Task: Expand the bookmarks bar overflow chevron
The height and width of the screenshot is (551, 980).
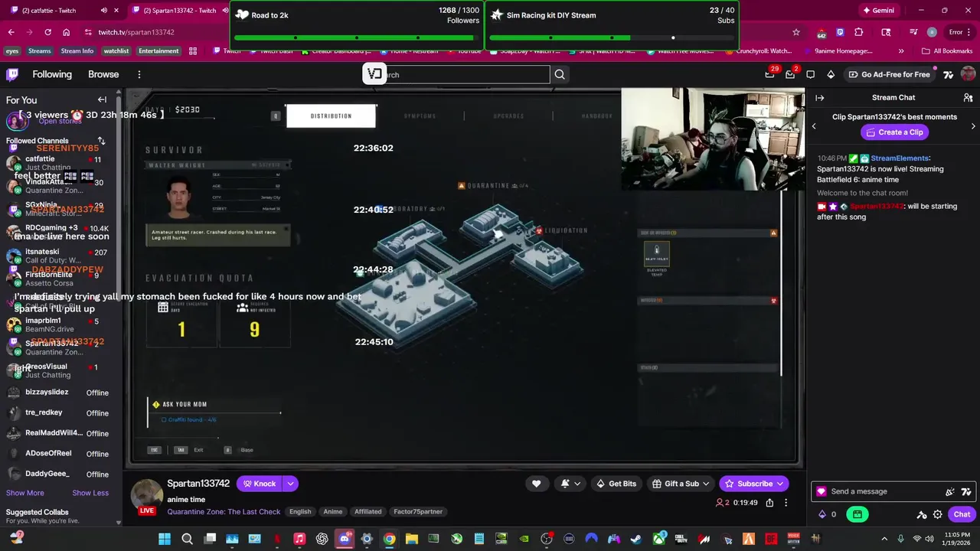Action: coord(901,51)
